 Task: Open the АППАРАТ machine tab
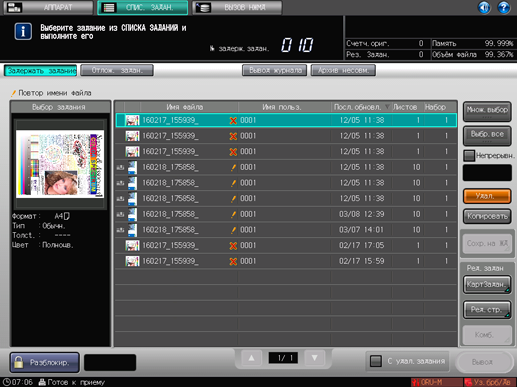[x=48, y=7]
